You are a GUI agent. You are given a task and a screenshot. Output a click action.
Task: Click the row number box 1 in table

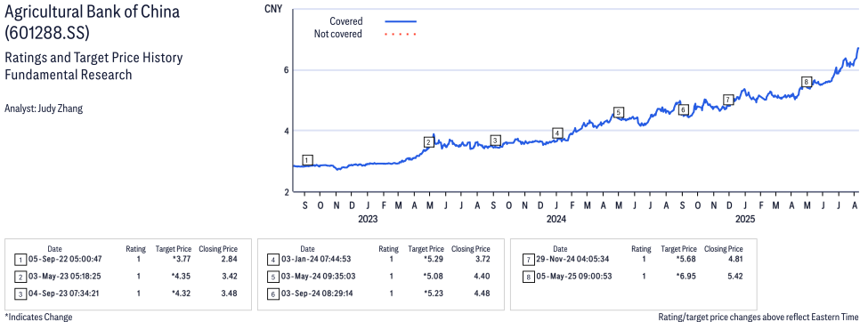pos(20,260)
